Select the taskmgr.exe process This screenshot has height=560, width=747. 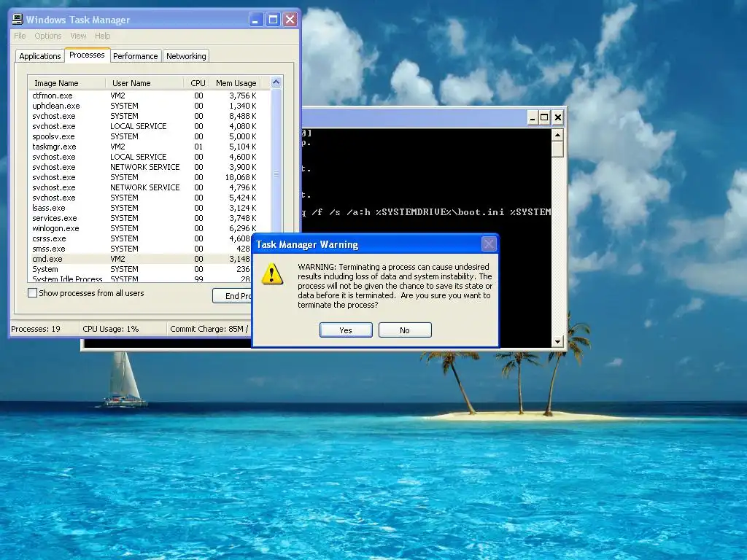(x=149, y=147)
